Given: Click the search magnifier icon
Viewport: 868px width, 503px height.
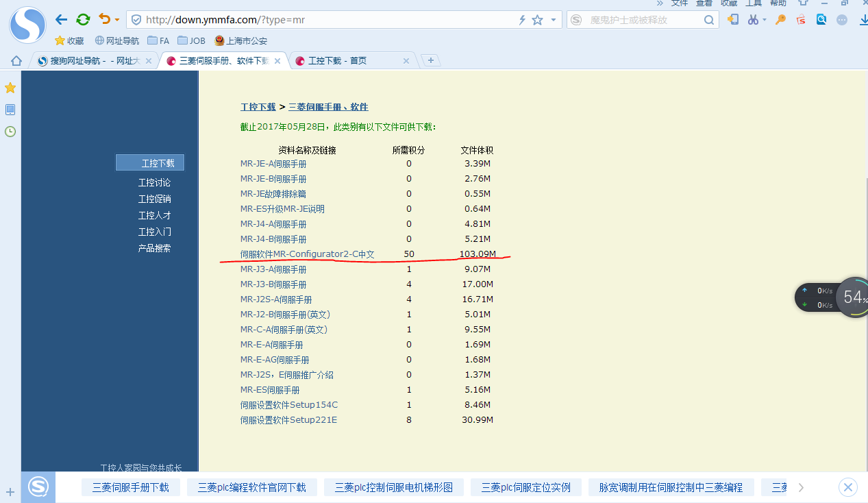Looking at the screenshot, I should pos(710,20).
